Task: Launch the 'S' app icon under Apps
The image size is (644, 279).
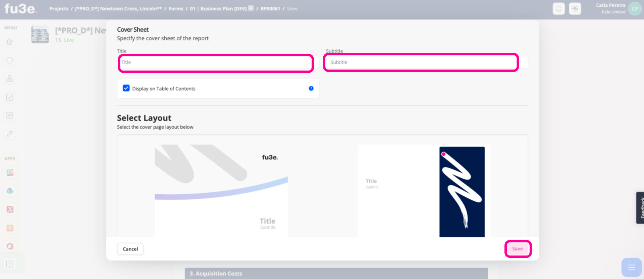Action: [10, 172]
